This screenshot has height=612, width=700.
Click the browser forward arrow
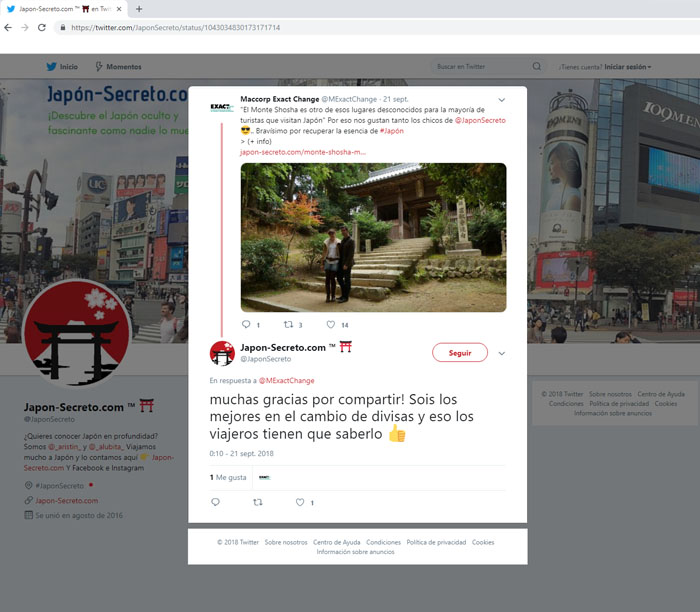click(25, 28)
